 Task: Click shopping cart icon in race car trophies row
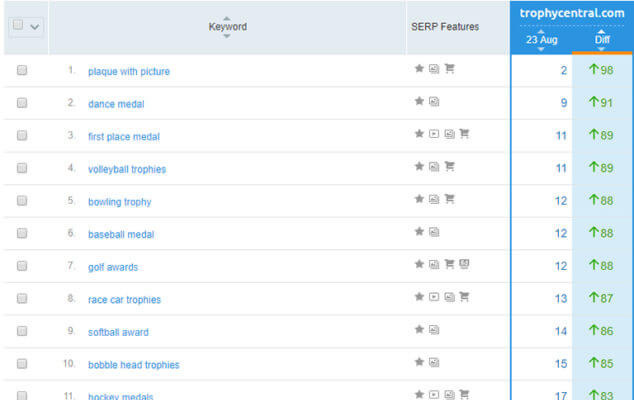click(464, 297)
